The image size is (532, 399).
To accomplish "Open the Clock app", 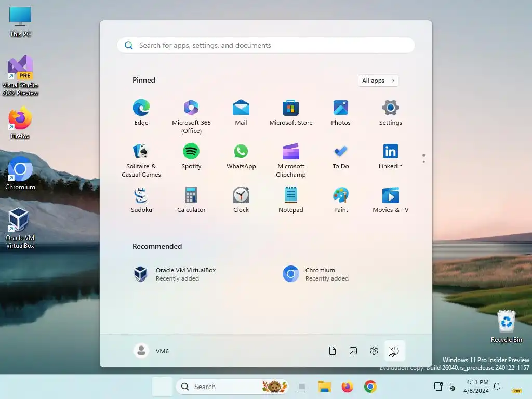I will (x=241, y=200).
